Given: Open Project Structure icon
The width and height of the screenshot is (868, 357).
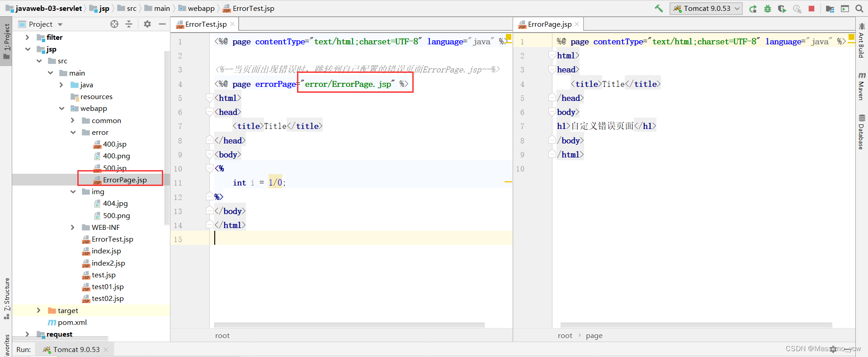Looking at the screenshot, I should pyautogui.click(x=830, y=9).
